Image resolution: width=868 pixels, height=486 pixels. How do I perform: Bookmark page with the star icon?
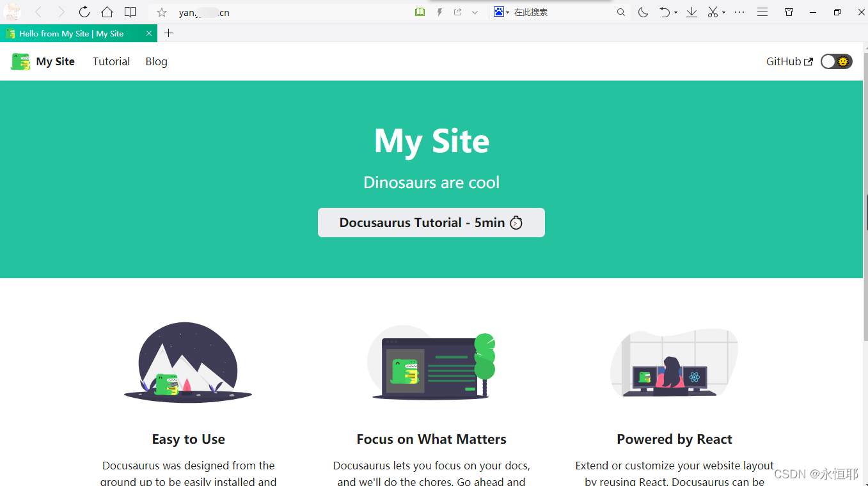(x=162, y=12)
